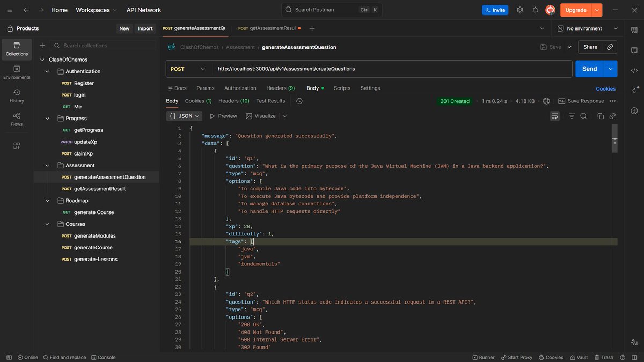Switch to the Scripts tab
The width and height of the screenshot is (644, 362).
[x=342, y=88]
